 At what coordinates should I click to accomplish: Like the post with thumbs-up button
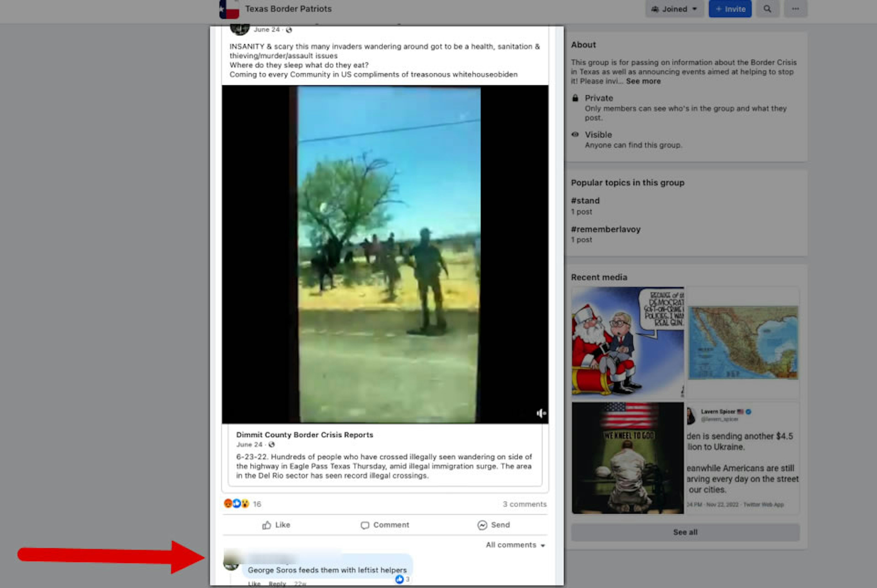coord(276,525)
